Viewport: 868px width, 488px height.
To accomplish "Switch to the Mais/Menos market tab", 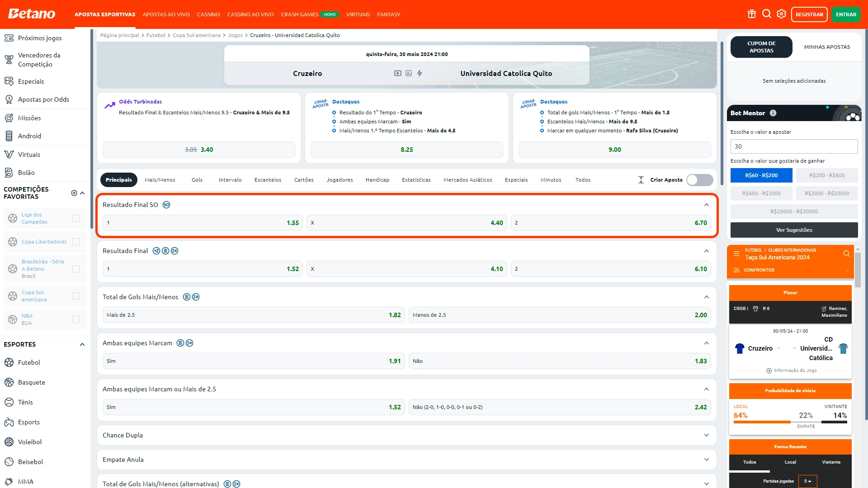I will 160,180.
